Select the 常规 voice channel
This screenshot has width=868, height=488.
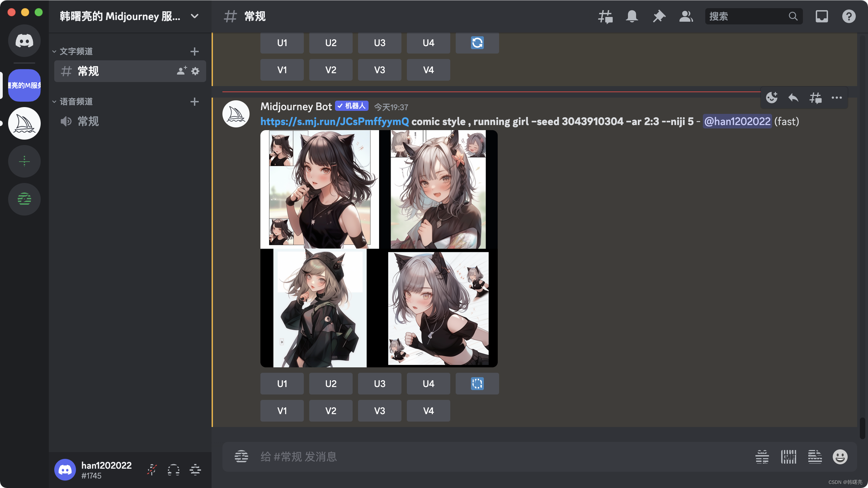pyautogui.click(x=88, y=121)
